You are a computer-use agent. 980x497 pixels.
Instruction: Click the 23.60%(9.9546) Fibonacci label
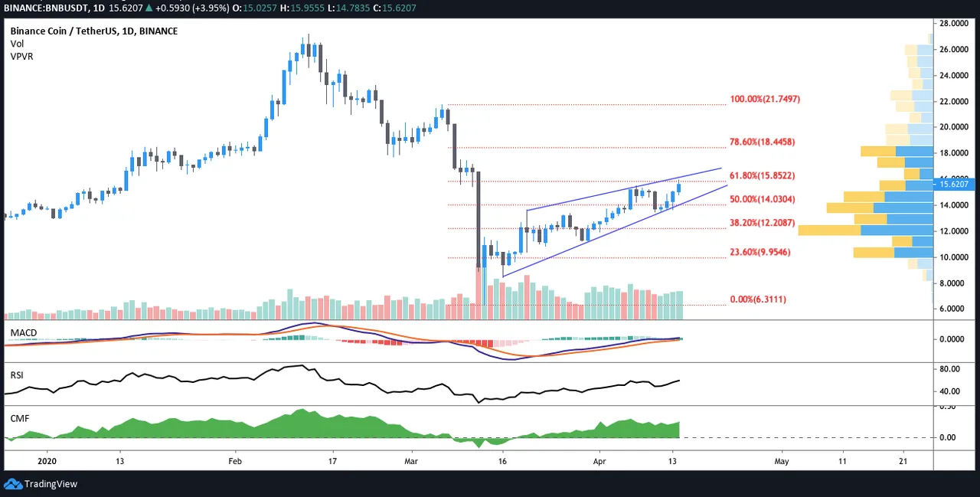(x=760, y=252)
